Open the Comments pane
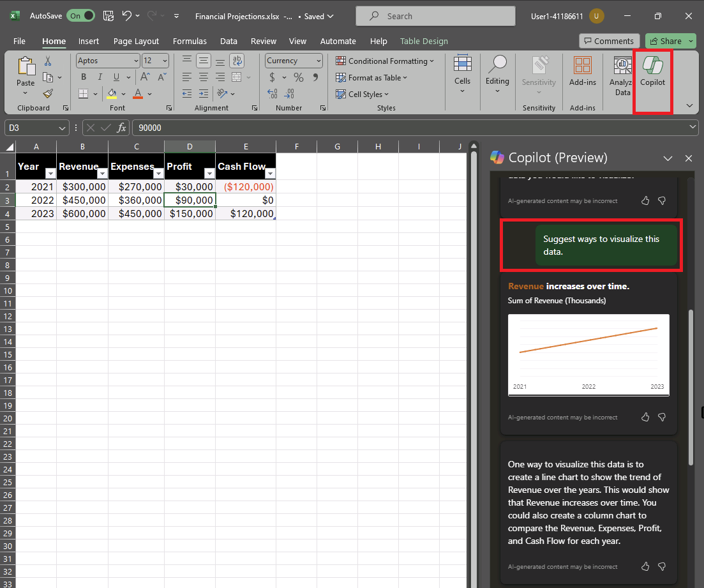The height and width of the screenshot is (588, 704). (x=609, y=41)
